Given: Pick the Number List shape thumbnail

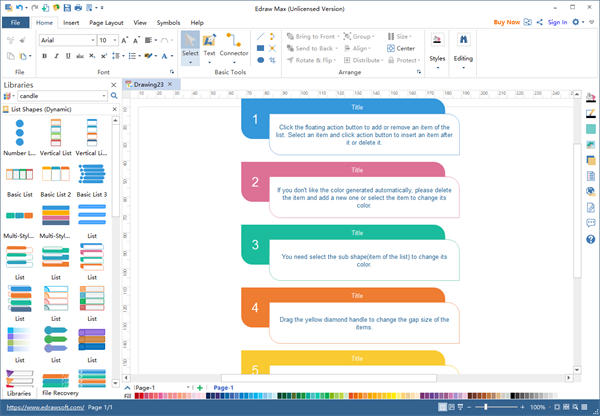Looking at the screenshot, I should 19,134.
